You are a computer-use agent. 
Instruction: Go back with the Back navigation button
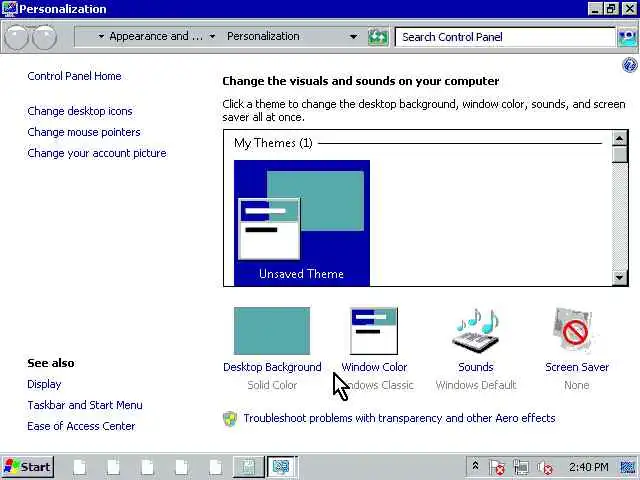(x=16, y=37)
